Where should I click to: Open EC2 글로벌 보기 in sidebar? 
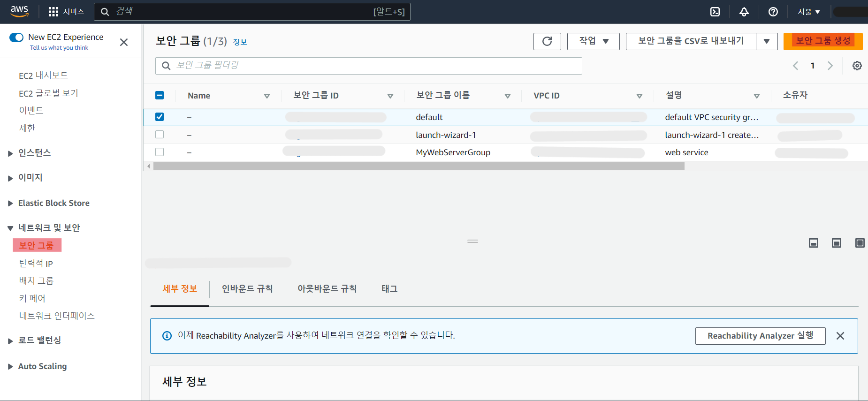tap(48, 93)
